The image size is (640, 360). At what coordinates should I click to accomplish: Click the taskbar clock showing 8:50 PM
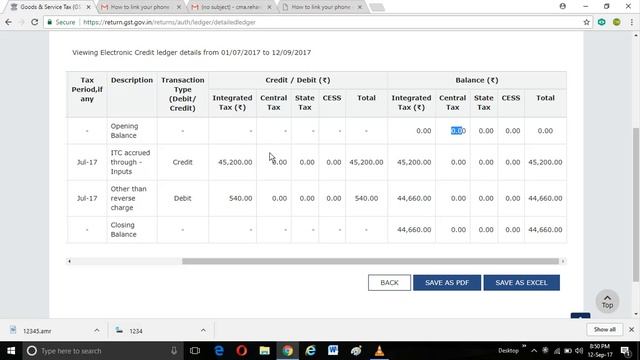pos(600,351)
